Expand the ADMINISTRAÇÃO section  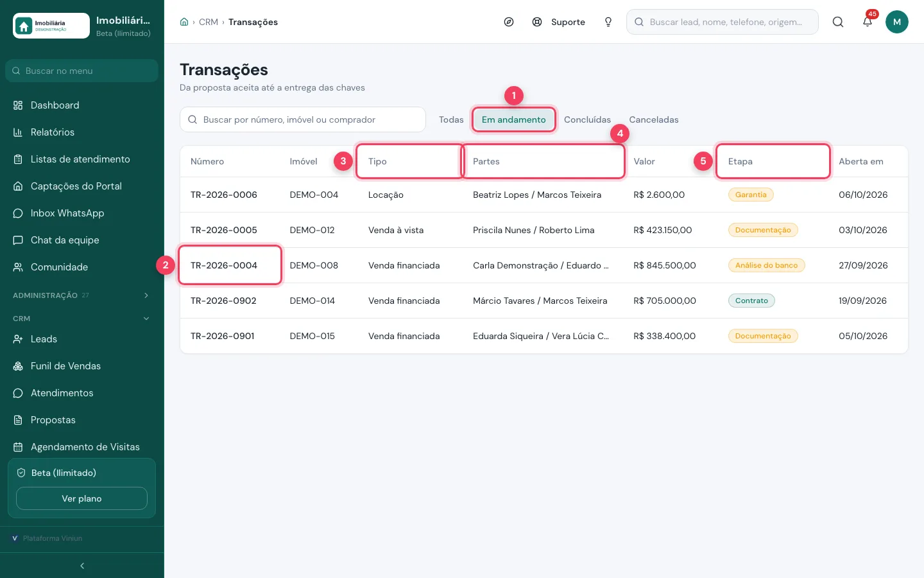pyautogui.click(x=81, y=295)
